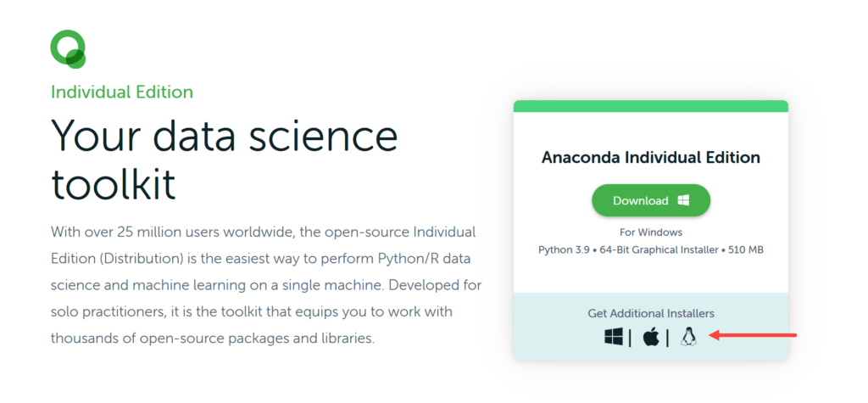Image resolution: width=868 pixels, height=403 pixels.
Task: Click "Your data science toolkit" heading
Action: pyautogui.click(x=224, y=159)
